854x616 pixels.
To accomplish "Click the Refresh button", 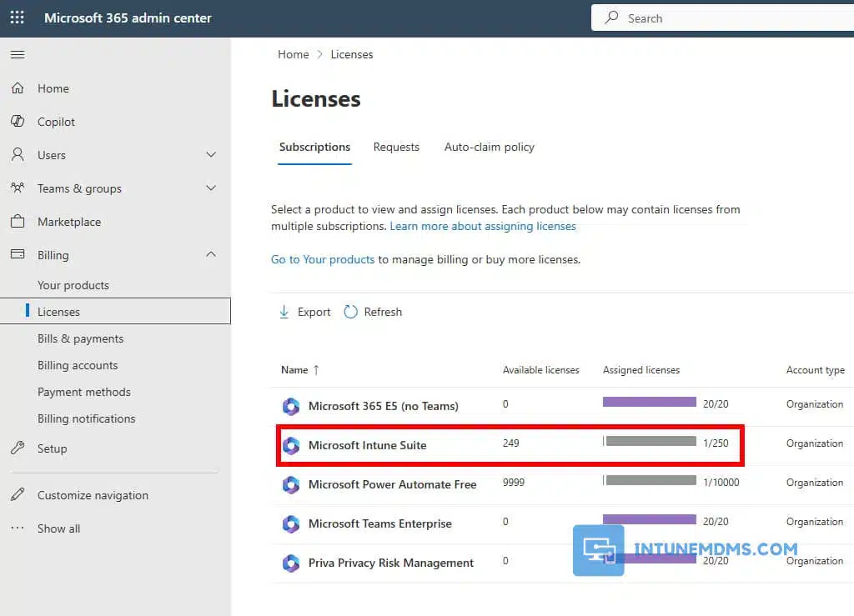I will 373,312.
